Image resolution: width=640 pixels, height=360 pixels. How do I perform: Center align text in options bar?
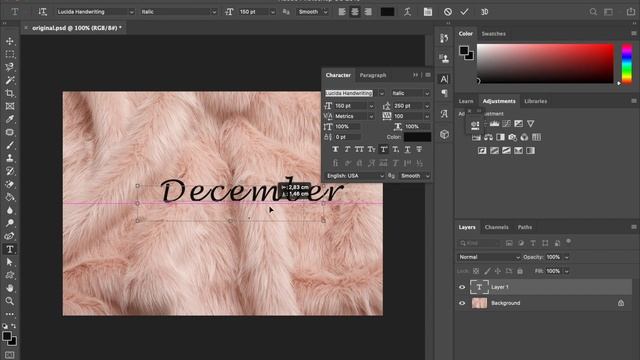355,12
